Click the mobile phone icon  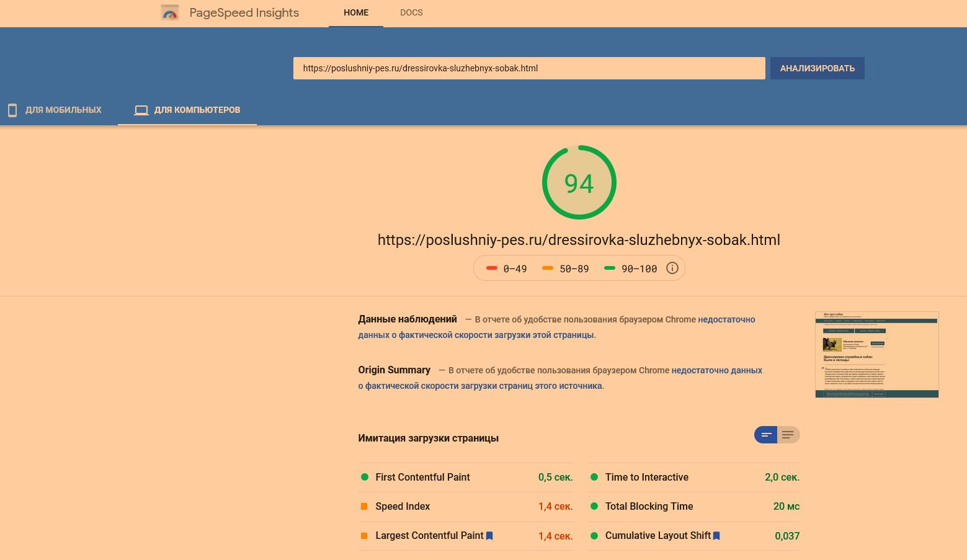(x=12, y=110)
